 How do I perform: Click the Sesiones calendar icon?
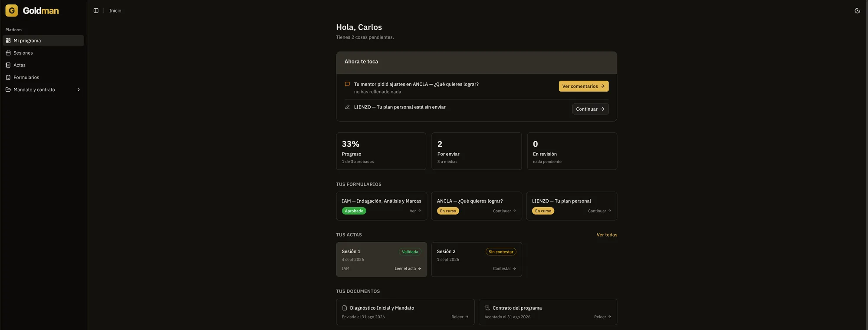[8, 53]
